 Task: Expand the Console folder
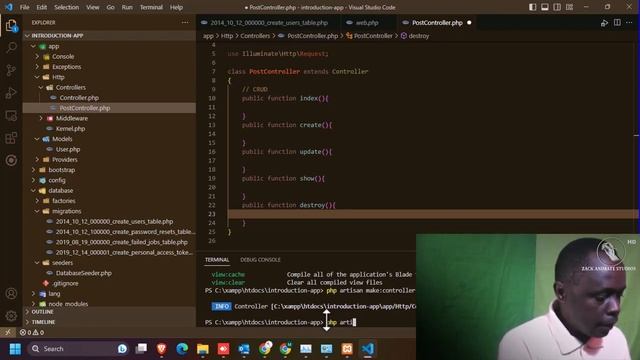click(63, 56)
